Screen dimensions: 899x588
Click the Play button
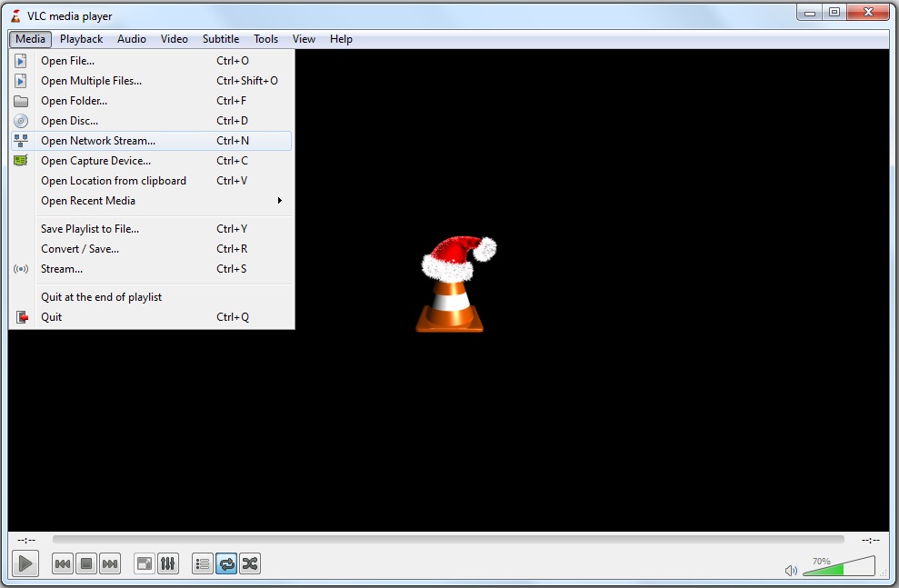pos(25,564)
